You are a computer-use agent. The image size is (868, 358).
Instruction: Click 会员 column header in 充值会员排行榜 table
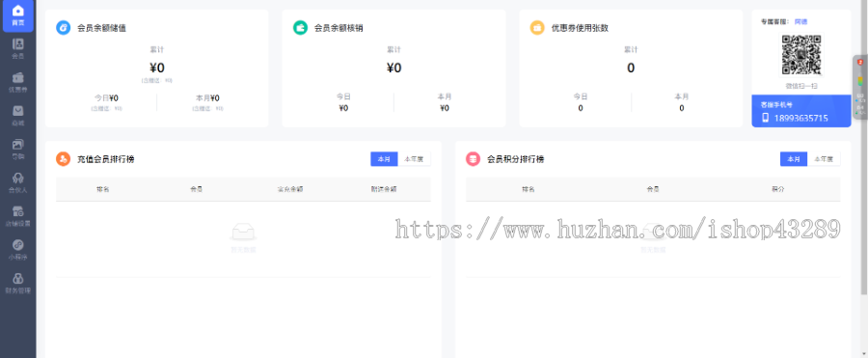tap(197, 189)
